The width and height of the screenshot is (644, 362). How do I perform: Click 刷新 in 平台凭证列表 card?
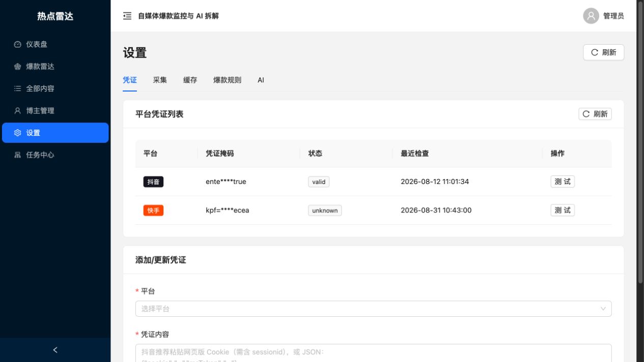[595, 114]
